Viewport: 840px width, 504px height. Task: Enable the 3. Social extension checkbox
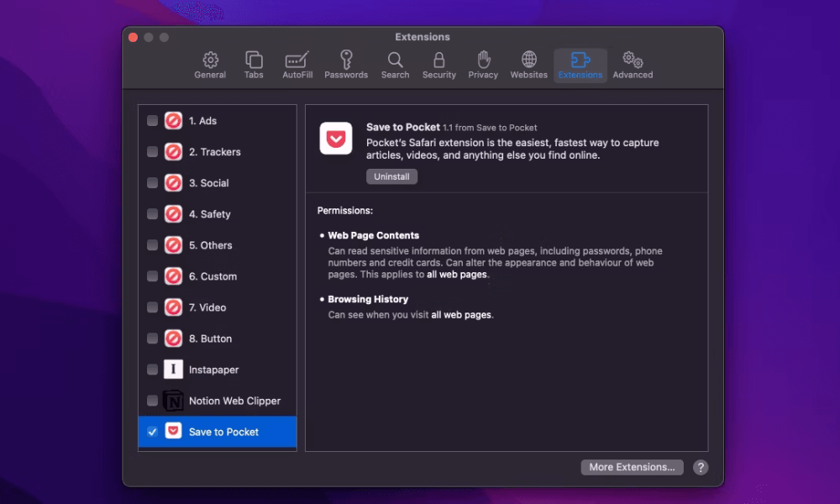(x=152, y=182)
